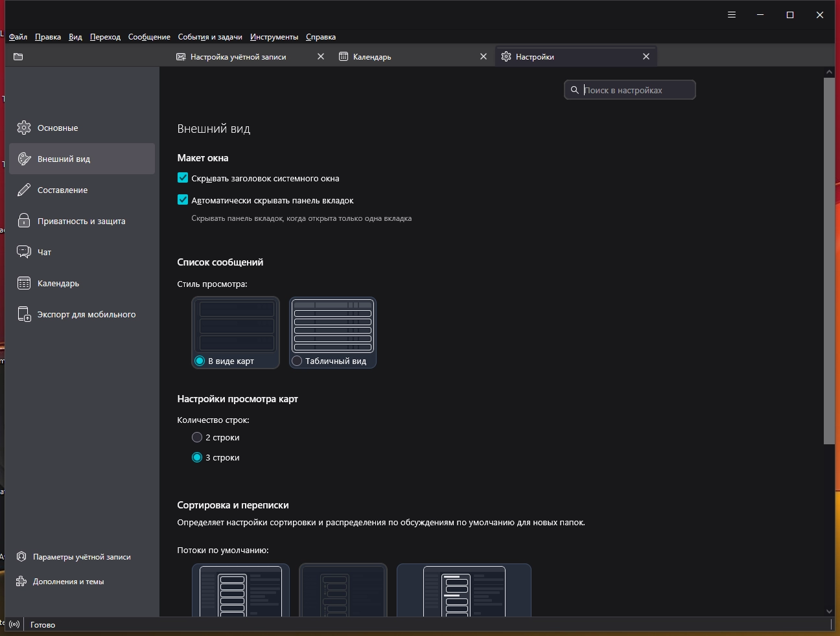840x636 pixels.
Task: Click the Чат speech bubble icon
Action: click(24, 252)
